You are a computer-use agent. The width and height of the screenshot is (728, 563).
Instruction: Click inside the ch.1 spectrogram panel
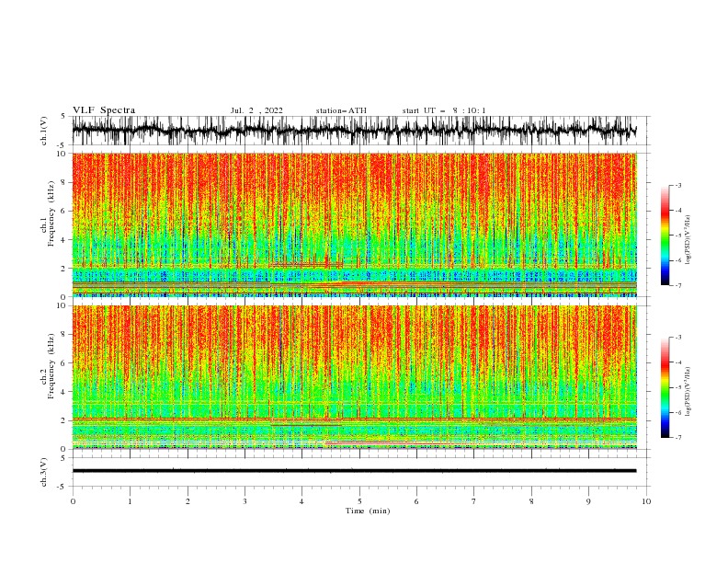pyautogui.click(x=354, y=224)
